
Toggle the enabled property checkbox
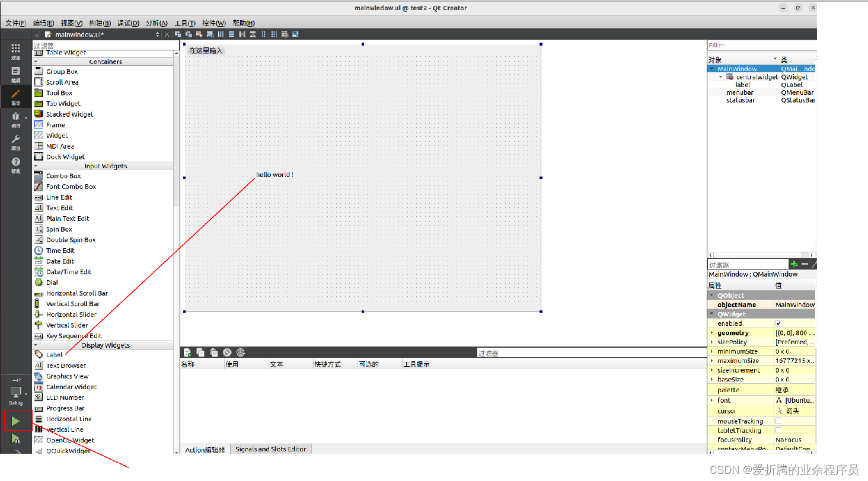coord(778,323)
